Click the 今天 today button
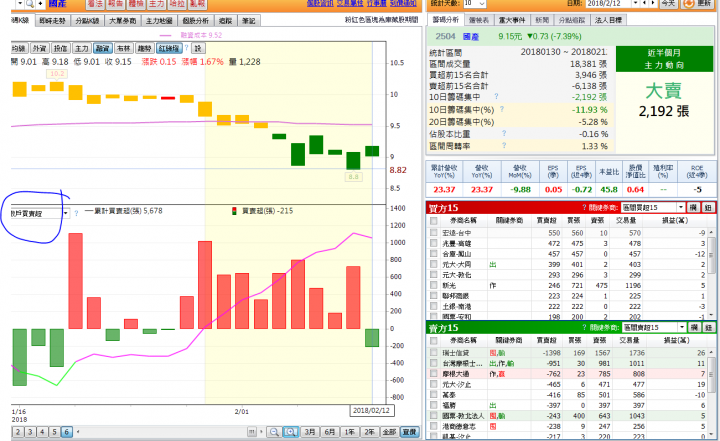Viewport: 720px width, 441px height. tap(668, 4)
